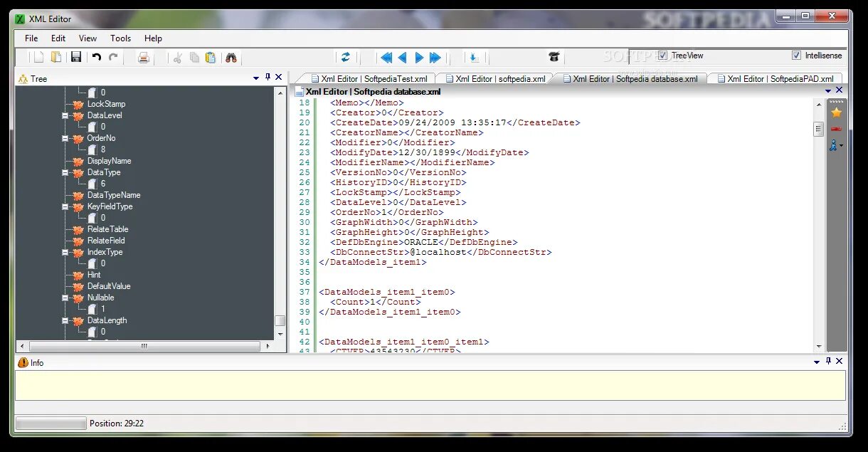Click the gold star icon in right sidebar
The width and height of the screenshot is (868, 452).
(x=836, y=112)
